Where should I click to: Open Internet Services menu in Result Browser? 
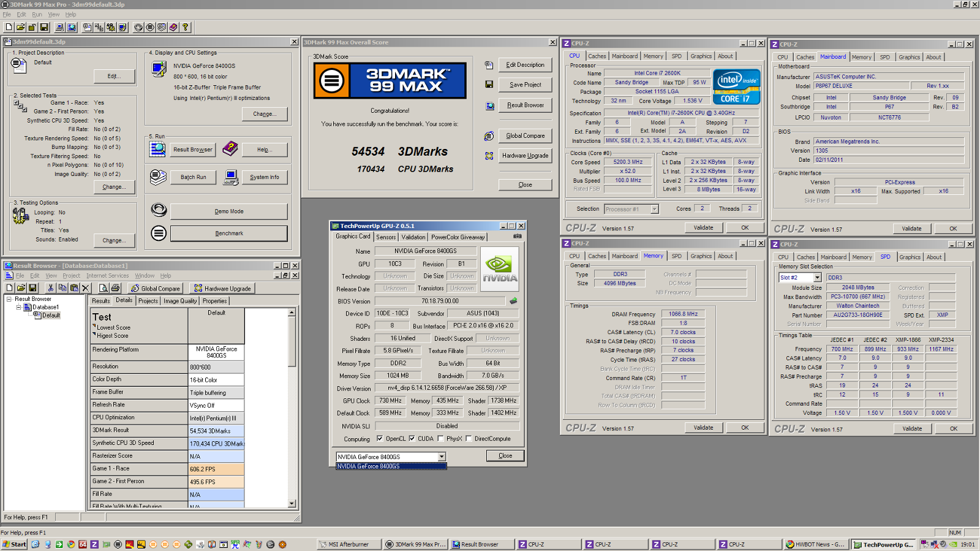tap(107, 276)
